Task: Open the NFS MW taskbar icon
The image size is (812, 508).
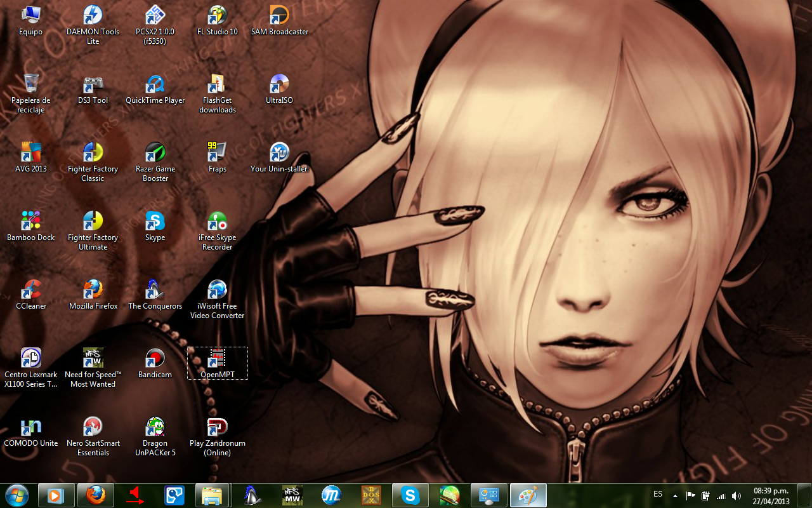Action: pos(292,495)
